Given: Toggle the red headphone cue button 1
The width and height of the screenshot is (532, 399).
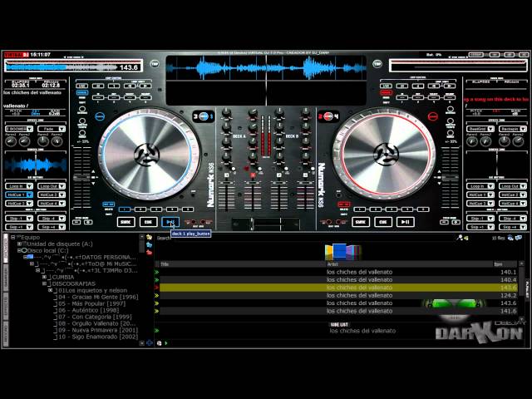Looking at the screenshot, I should [x=253, y=175].
